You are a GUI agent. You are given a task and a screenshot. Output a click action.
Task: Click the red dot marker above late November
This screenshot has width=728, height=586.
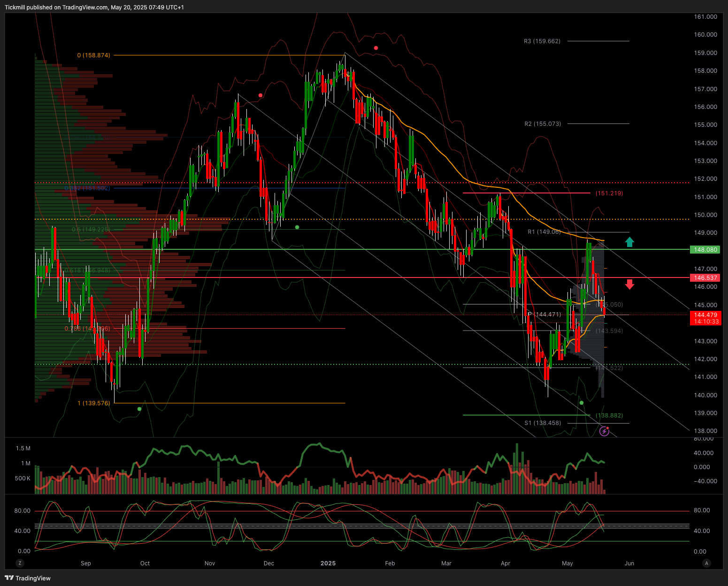tap(261, 95)
